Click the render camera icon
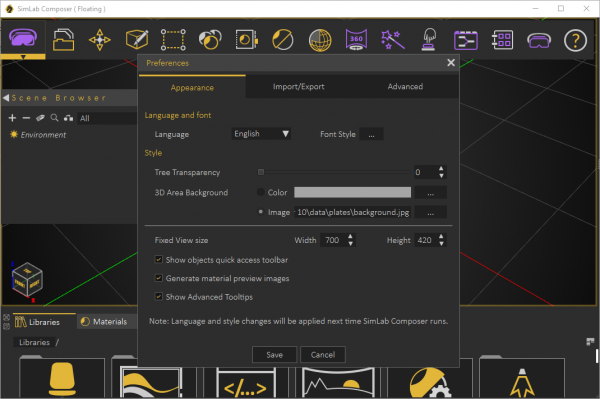This screenshot has width=600, height=399. [x=246, y=40]
